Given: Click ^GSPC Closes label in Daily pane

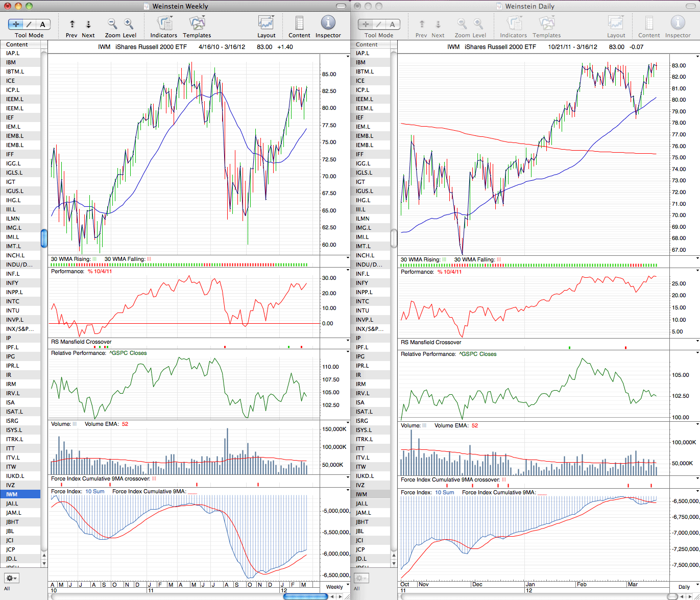Looking at the screenshot, I should coord(477,354).
